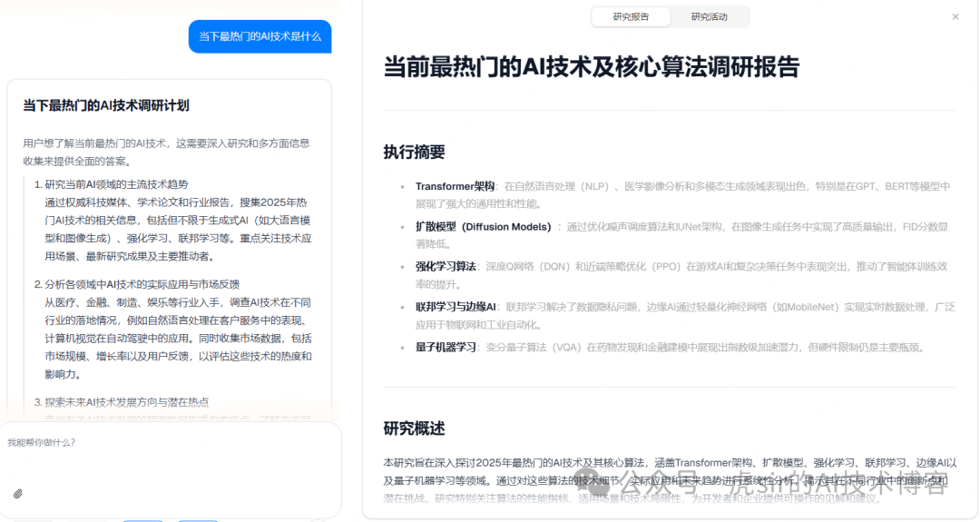Click the report title 当前最热门的AI技术及核心算法调研报告
This screenshot has width=980, height=522.
[x=592, y=67]
